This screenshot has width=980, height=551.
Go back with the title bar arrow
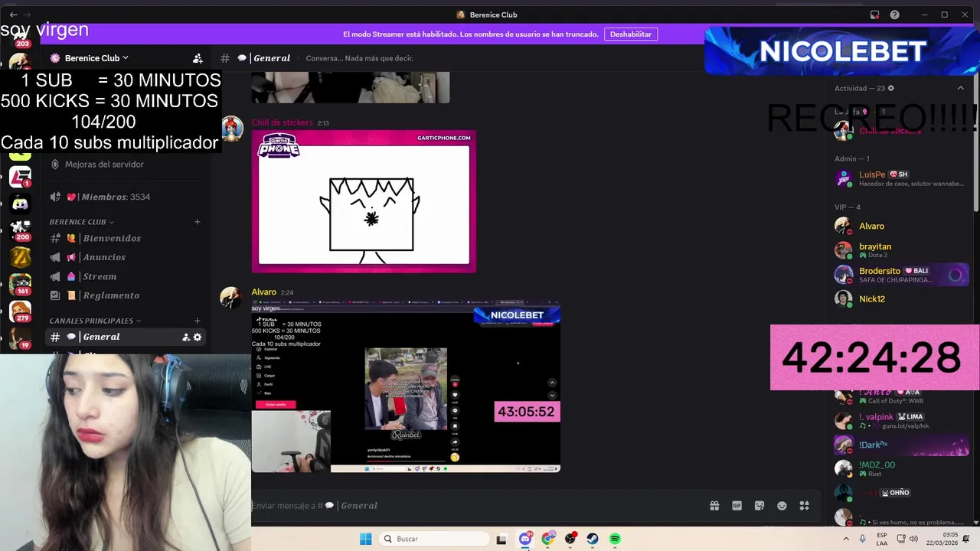[x=13, y=15]
